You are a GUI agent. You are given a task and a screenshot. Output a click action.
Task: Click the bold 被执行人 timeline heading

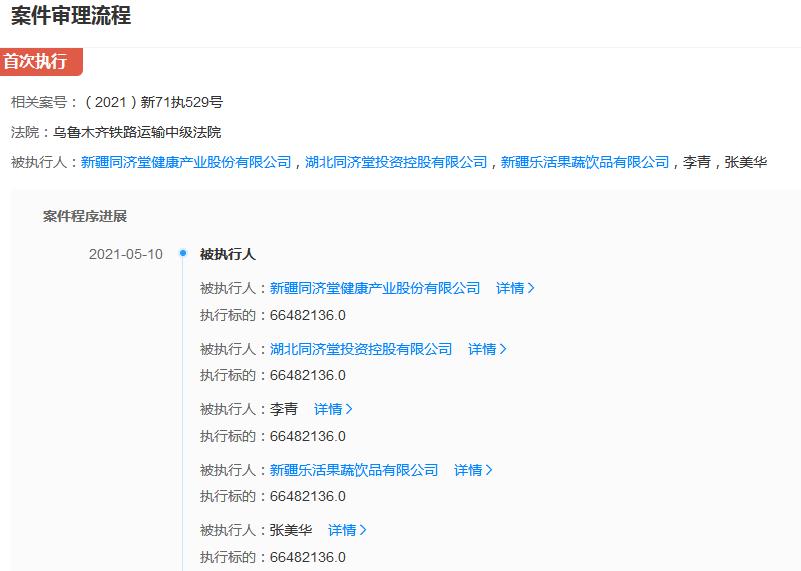point(227,254)
